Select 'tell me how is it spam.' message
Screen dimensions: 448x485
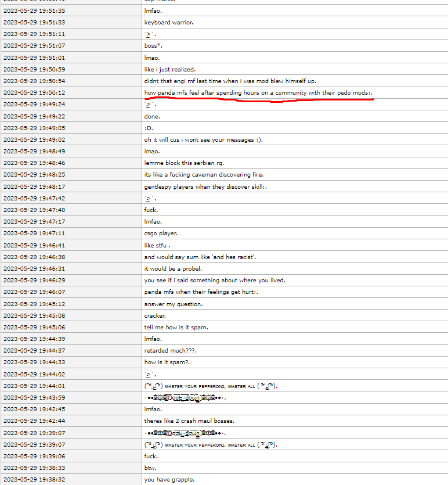(x=176, y=328)
